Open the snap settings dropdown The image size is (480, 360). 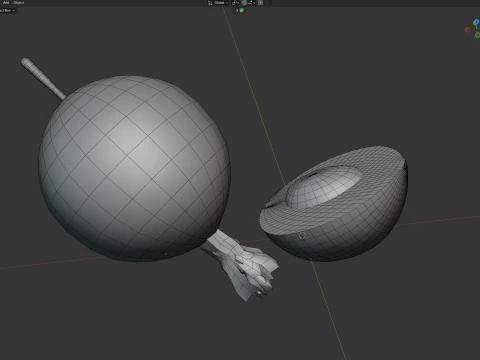pos(251,3)
